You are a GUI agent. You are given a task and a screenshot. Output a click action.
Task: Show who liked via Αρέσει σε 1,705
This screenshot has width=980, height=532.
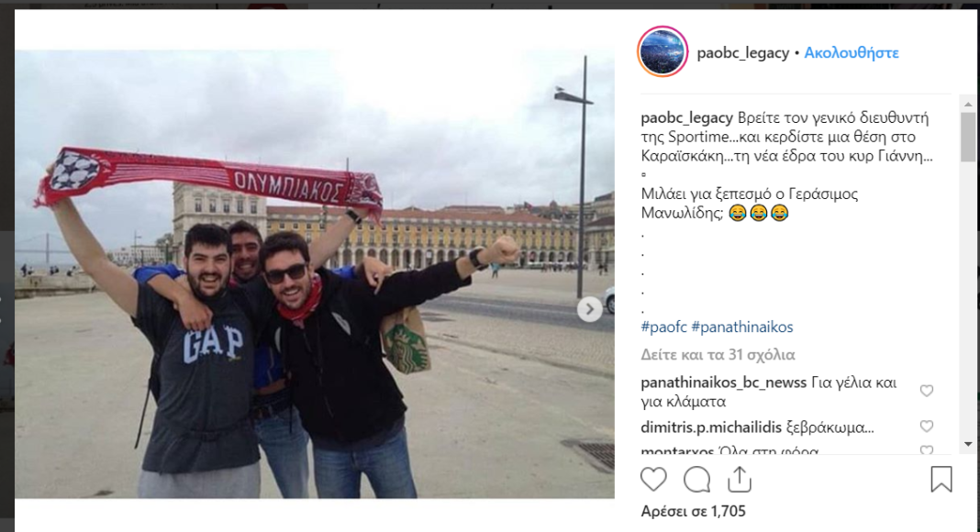point(693,512)
